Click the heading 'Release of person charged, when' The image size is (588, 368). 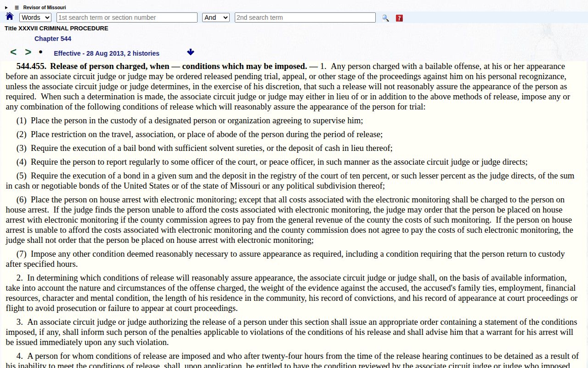pos(110,66)
